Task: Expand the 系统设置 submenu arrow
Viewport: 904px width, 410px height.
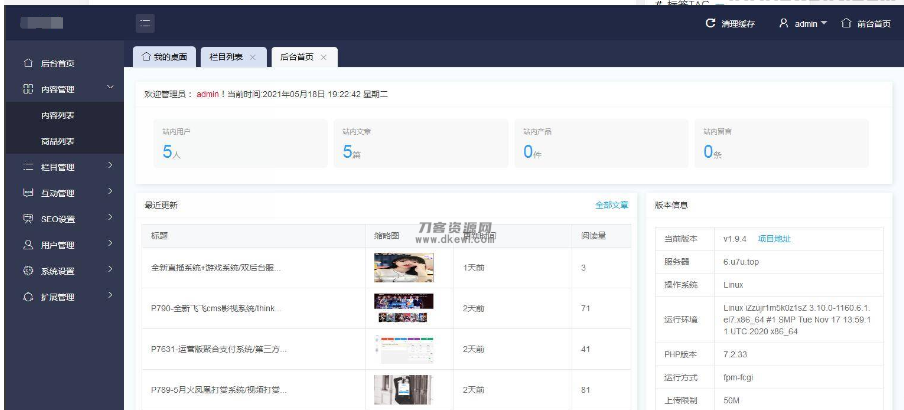Action: point(110,269)
